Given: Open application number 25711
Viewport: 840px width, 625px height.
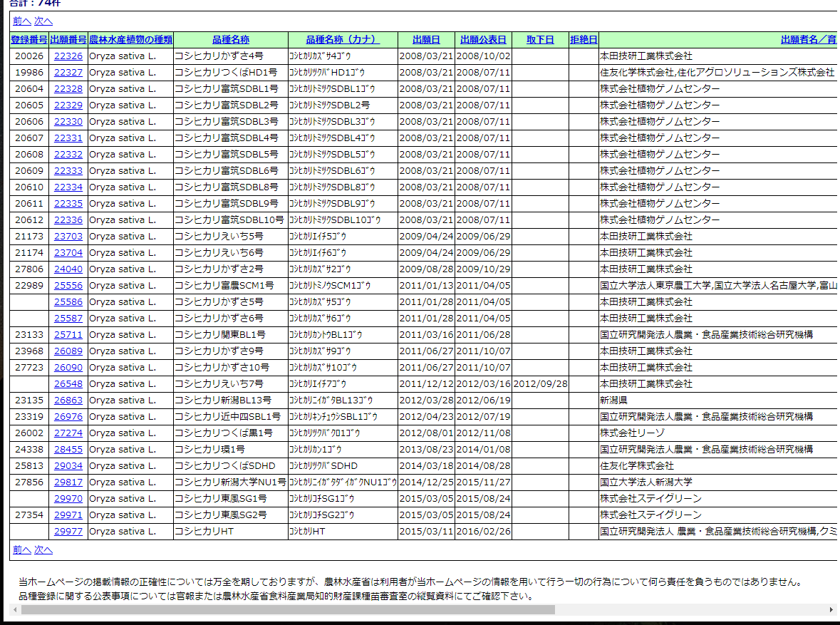Looking at the screenshot, I should coord(68,335).
